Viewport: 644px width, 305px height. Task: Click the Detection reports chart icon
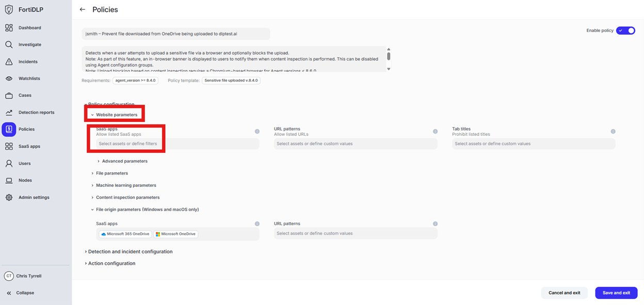click(x=9, y=113)
